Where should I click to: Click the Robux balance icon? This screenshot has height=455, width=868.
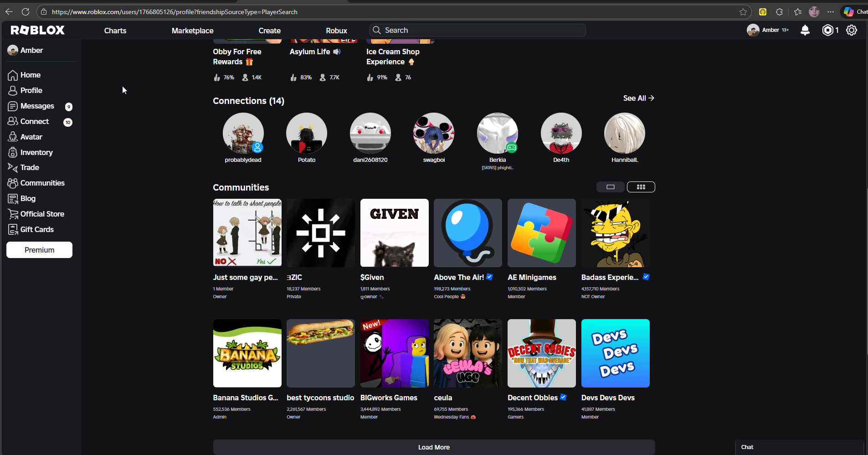(827, 30)
